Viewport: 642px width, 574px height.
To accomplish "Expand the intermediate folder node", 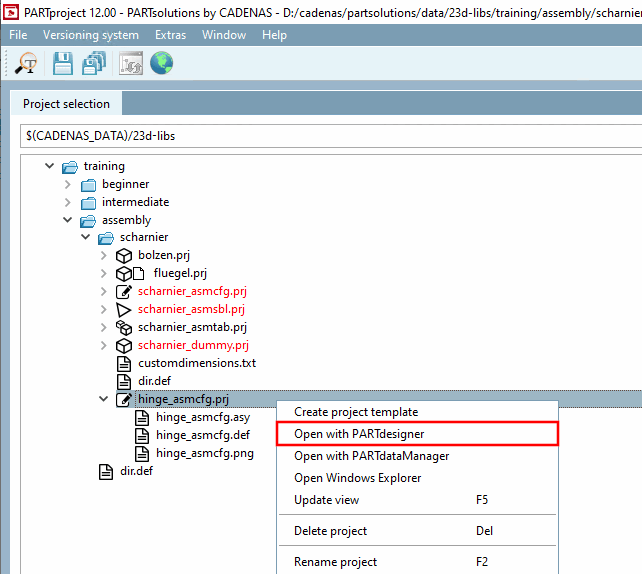I will [68, 202].
